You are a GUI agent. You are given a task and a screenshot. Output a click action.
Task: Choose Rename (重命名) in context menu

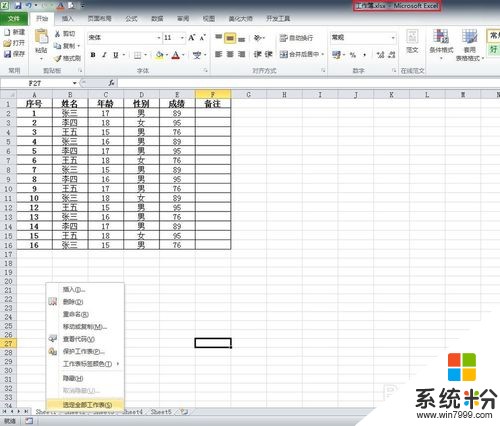pos(85,314)
